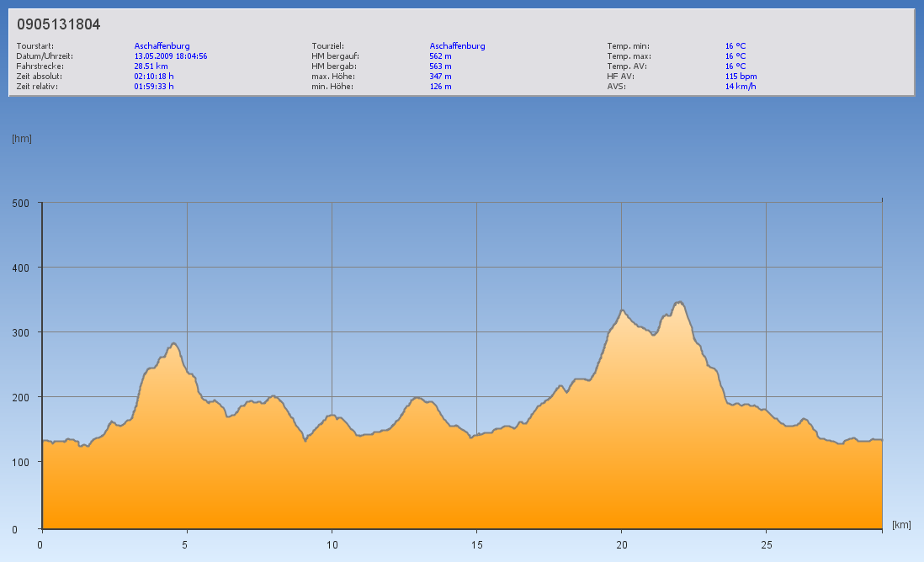The height and width of the screenshot is (562, 924).
Task: Click the HF AV value 115 bpm
Action: pos(741,76)
